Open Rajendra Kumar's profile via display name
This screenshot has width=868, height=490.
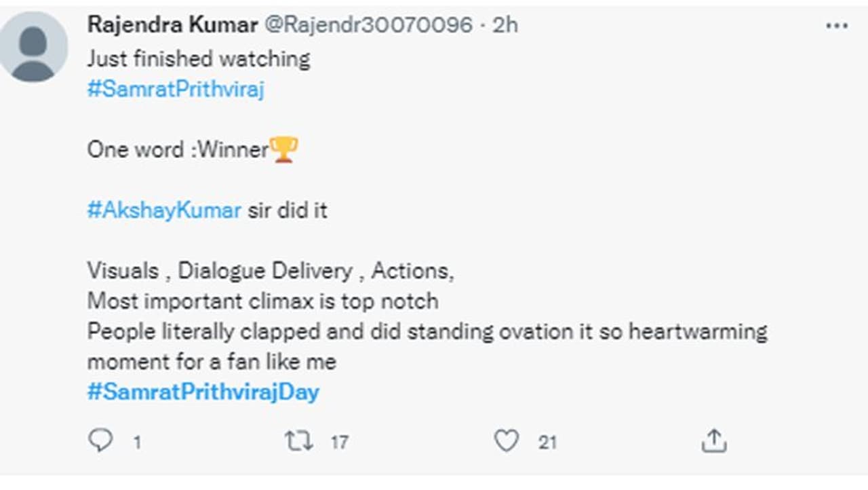(172, 25)
